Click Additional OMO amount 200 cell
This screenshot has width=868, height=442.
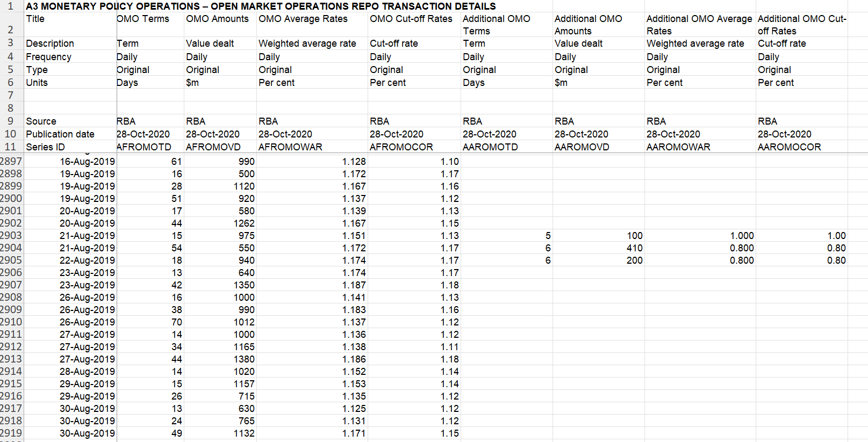coord(599,260)
